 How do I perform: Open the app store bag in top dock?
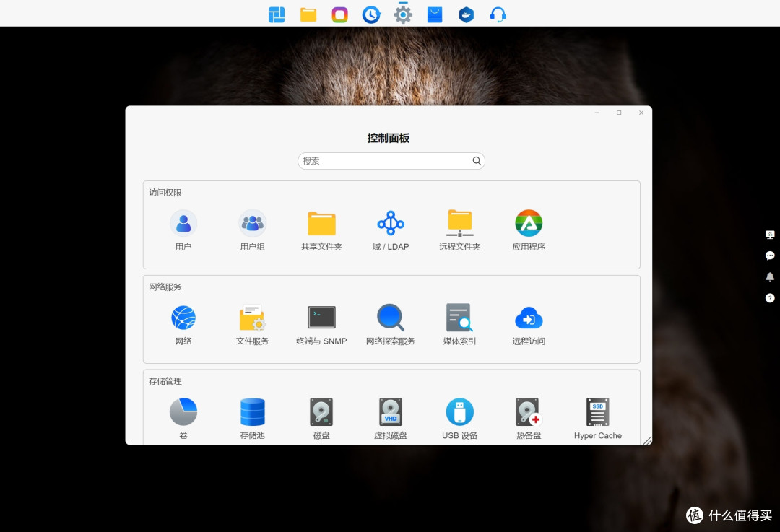(435, 14)
